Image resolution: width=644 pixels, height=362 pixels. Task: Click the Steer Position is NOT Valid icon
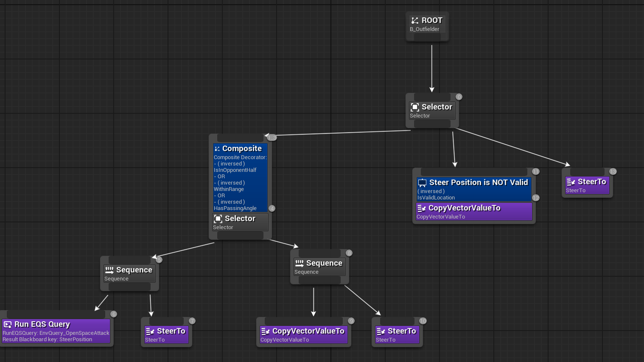click(x=422, y=183)
